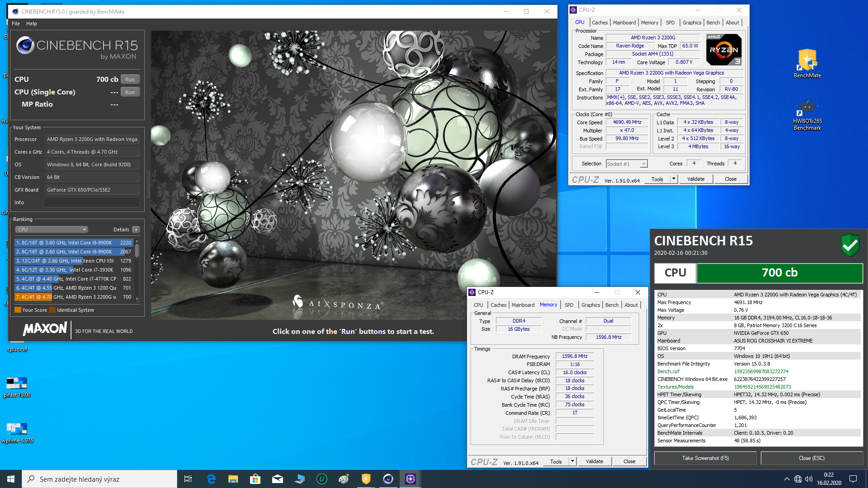Open SPD tab in memory CPU-Z

[x=569, y=305]
